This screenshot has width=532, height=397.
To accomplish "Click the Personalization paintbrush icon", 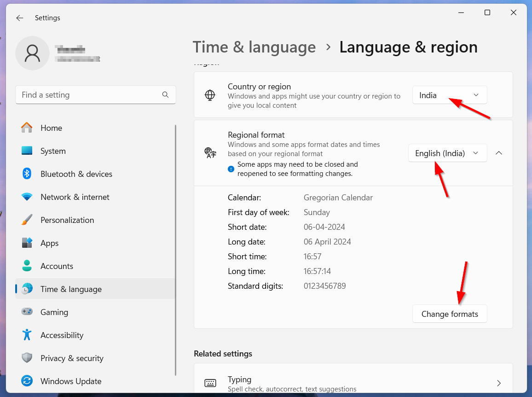I will click(27, 220).
